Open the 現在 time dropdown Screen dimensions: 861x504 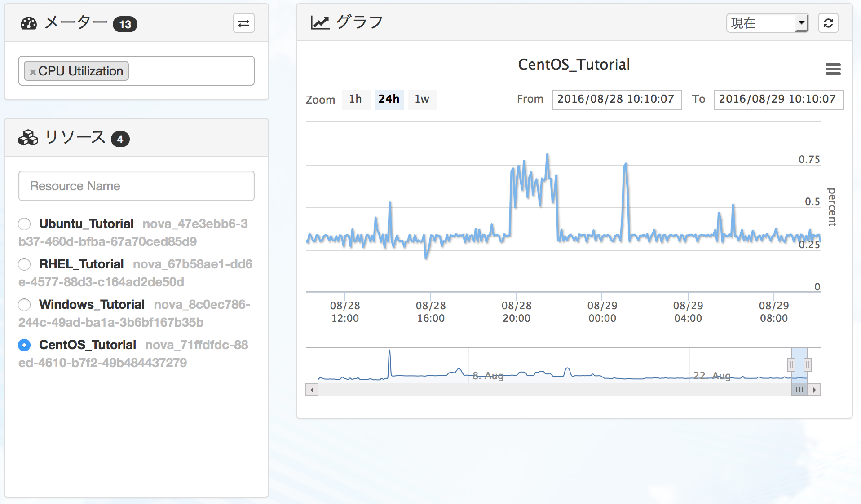[767, 23]
